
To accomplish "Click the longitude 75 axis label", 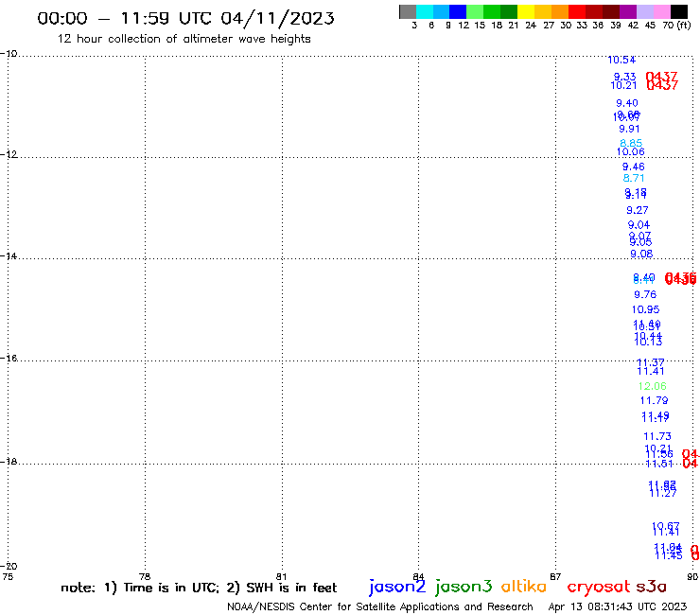I will [x=8, y=576].
